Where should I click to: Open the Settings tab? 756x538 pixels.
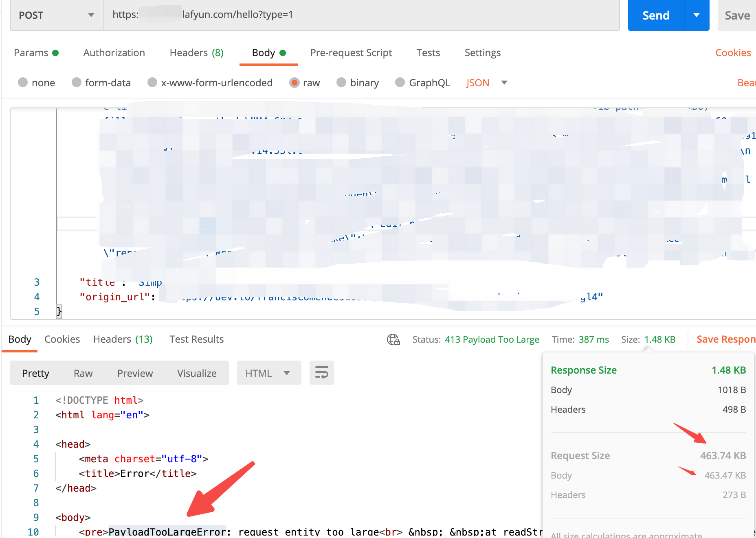click(x=483, y=53)
